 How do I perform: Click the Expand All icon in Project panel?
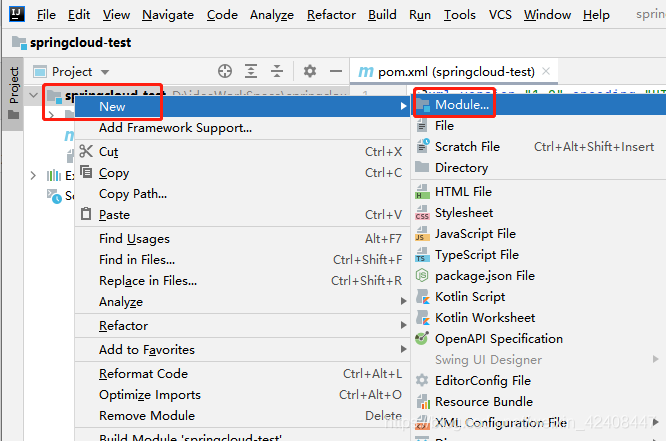coord(251,71)
